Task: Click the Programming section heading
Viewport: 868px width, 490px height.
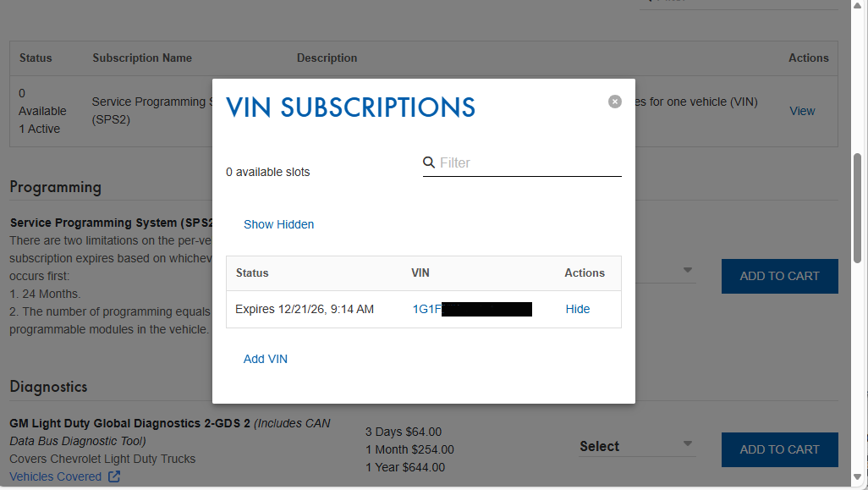Action: (x=55, y=187)
